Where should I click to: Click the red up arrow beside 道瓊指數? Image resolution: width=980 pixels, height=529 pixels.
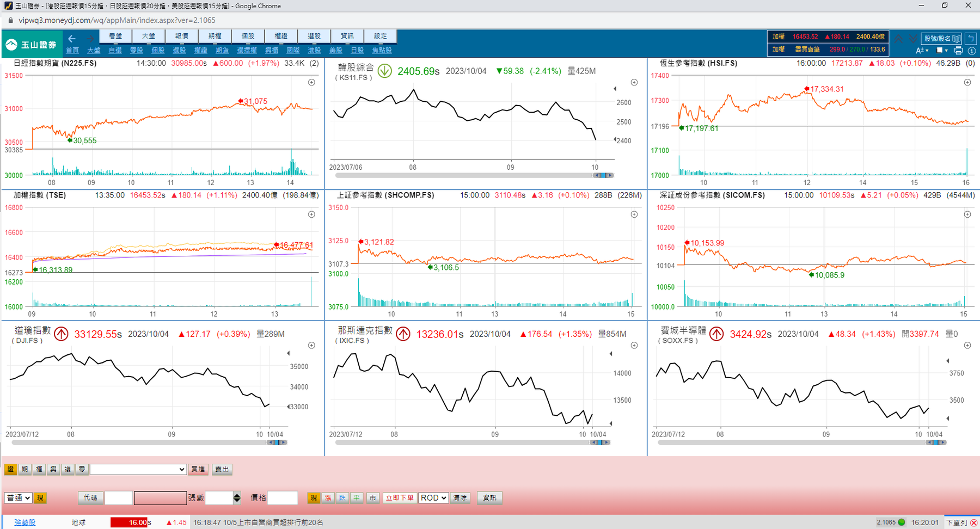pos(61,334)
